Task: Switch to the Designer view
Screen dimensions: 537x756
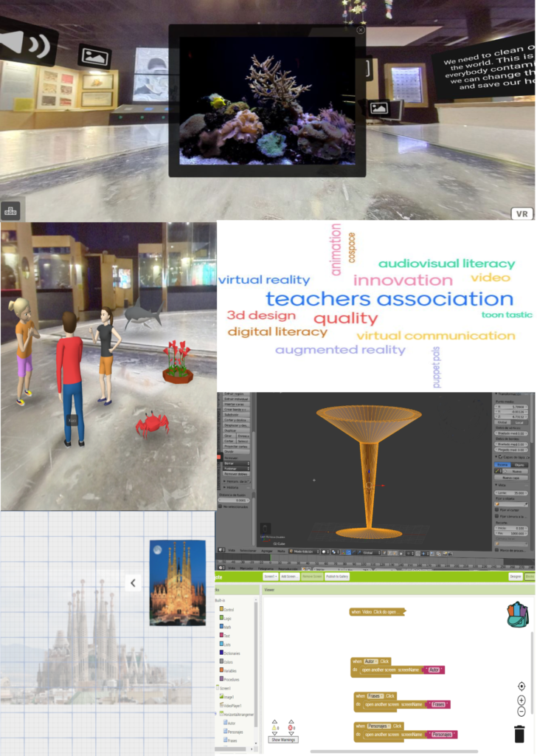Action: (516, 576)
